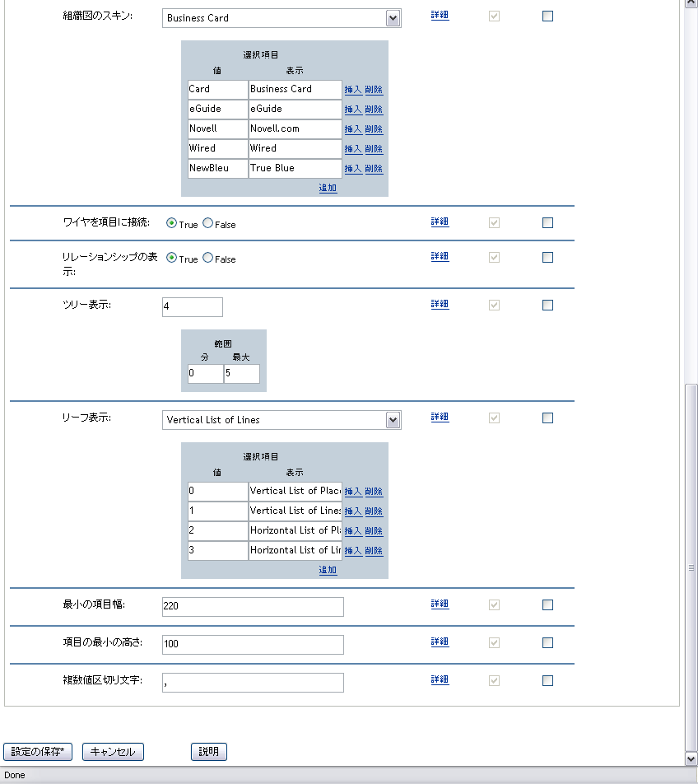The width and height of the screenshot is (698, 784).
Task: Click the range minimum field containing 0
Action: 205,374
